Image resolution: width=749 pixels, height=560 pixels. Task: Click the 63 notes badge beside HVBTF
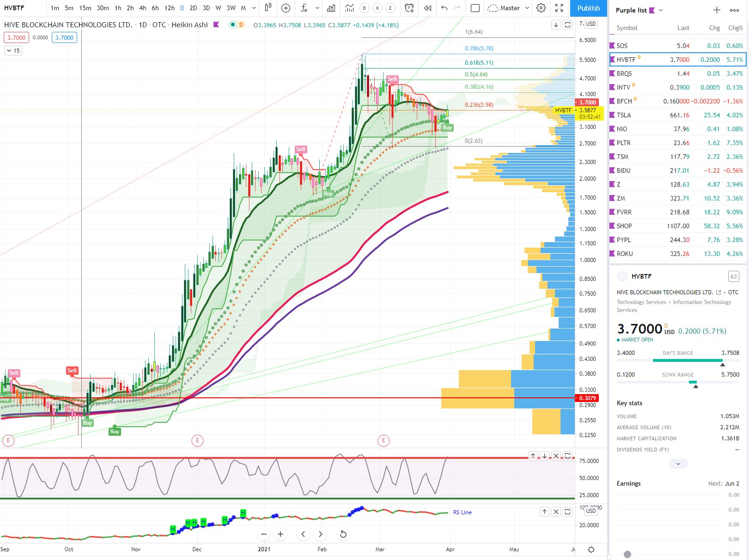click(x=733, y=276)
